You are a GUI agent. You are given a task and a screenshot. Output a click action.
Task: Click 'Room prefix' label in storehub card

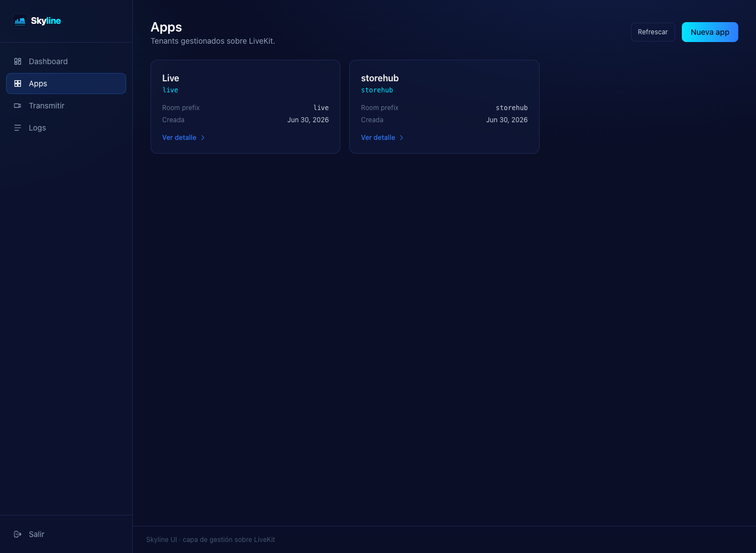click(x=380, y=108)
